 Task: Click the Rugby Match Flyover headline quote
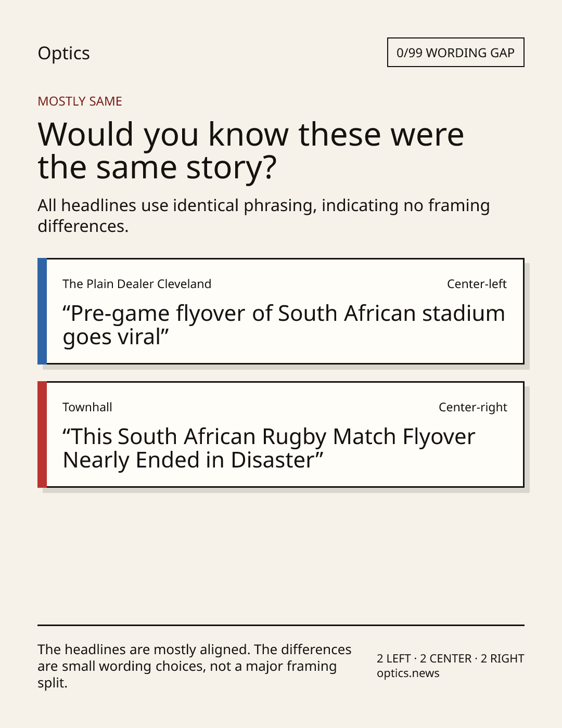[x=269, y=449]
